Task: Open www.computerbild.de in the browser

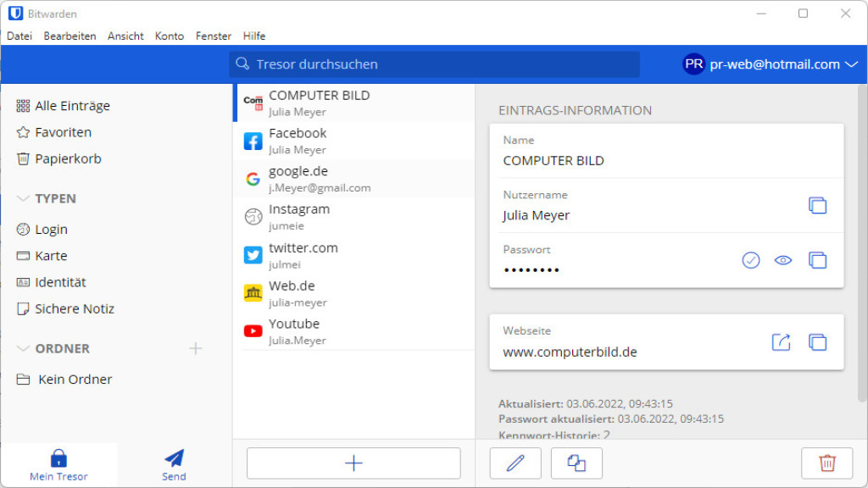Action: coord(781,341)
